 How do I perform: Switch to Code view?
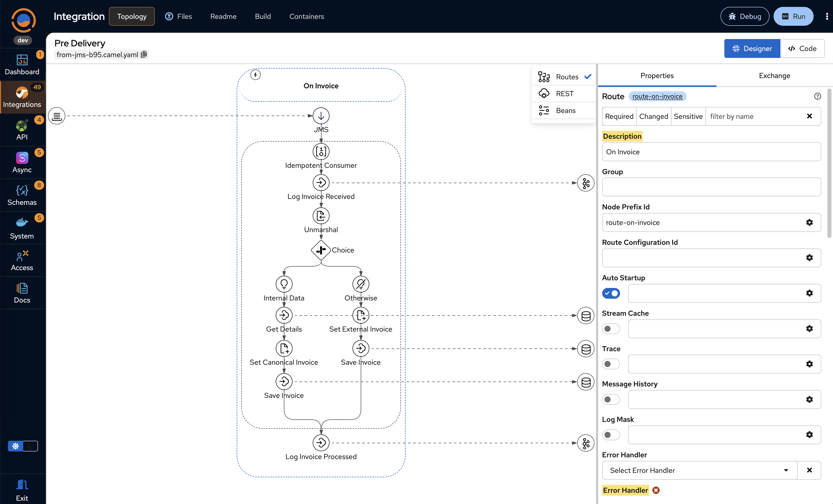802,48
